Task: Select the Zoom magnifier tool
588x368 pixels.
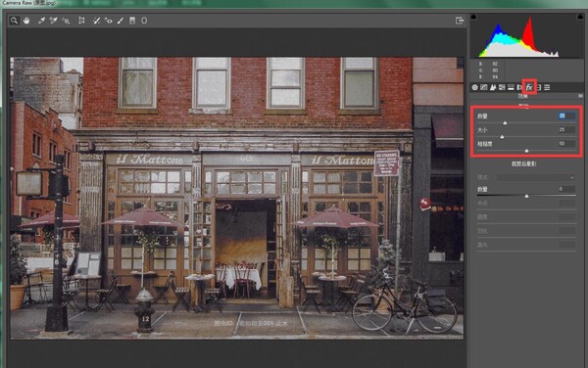Action: coord(14,21)
